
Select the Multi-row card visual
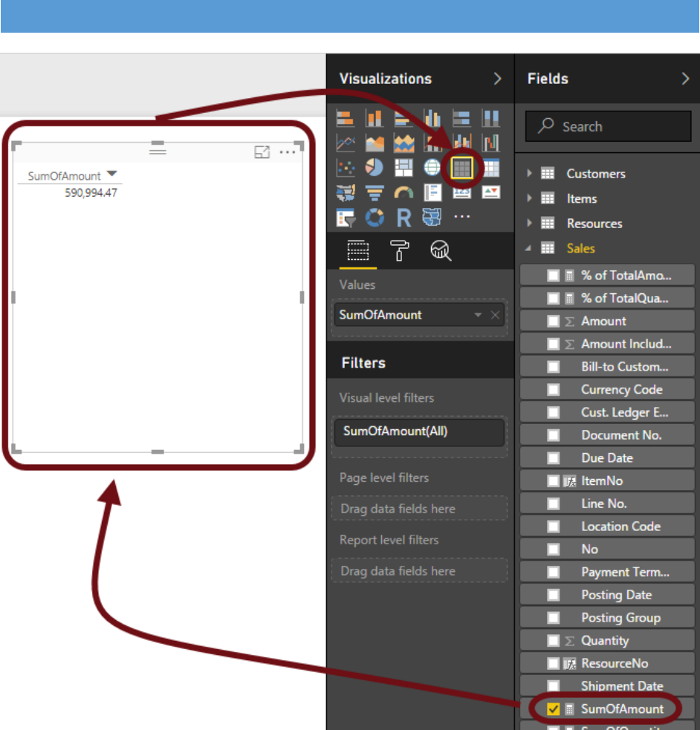[x=432, y=192]
